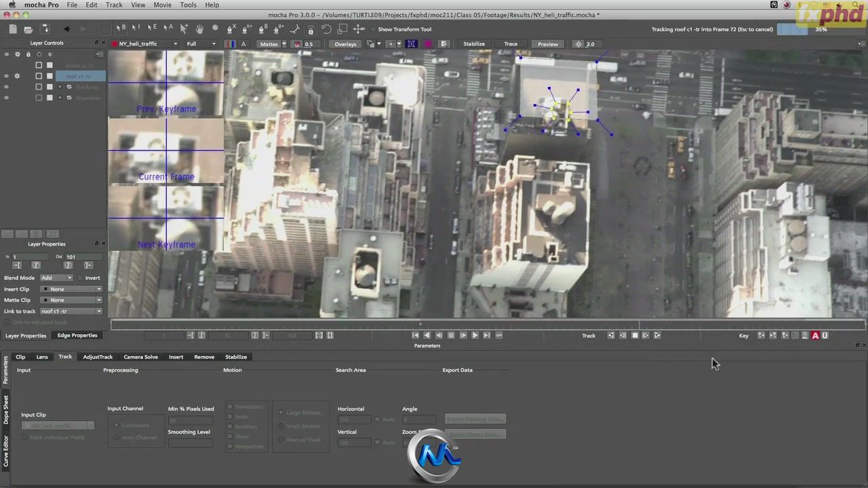Select the Add X-Spline to Layer tool
This screenshot has width=868, height=488.
(x=248, y=29)
